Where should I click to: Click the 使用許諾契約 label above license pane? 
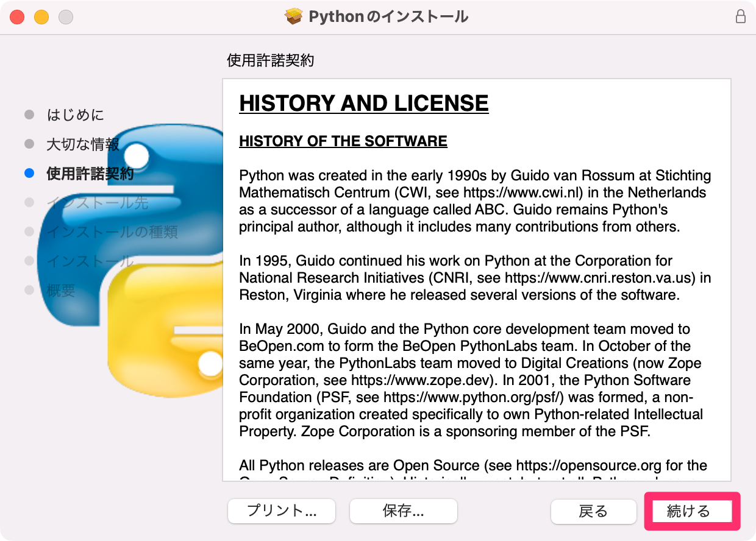coord(271,60)
